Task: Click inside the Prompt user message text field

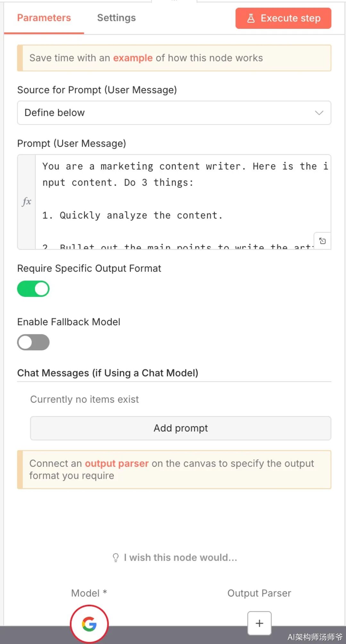Action: click(179, 198)
